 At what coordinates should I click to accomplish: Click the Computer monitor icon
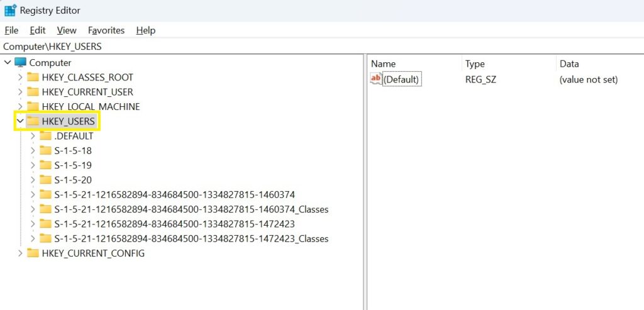coord(20,62)
